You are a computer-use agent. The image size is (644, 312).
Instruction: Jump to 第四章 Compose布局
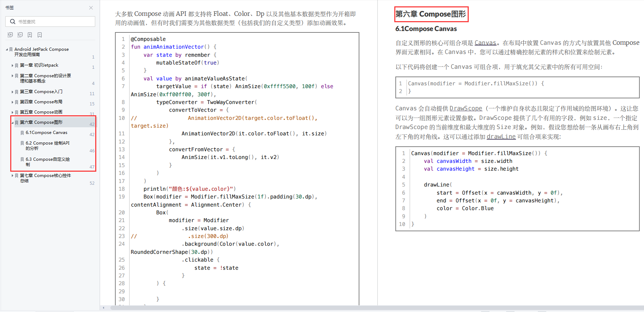(x=41, y=102)
